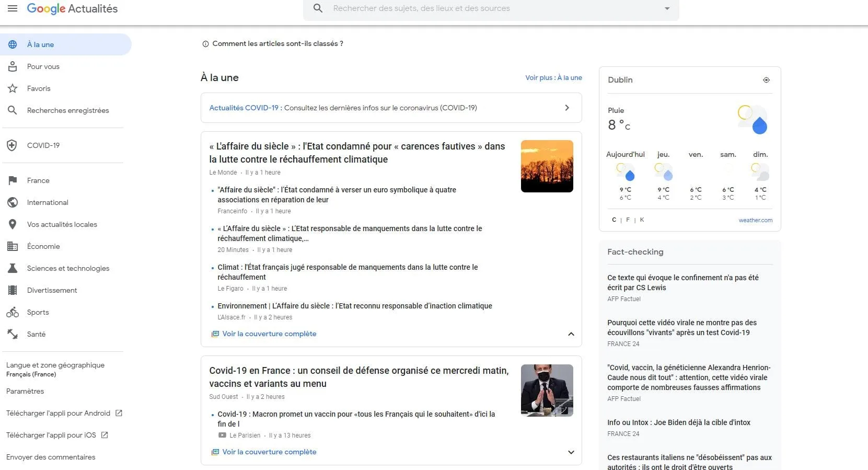Click the Divertissement film icon
The width and height of the screenshot is (868, 470).
tap(13, 290)
